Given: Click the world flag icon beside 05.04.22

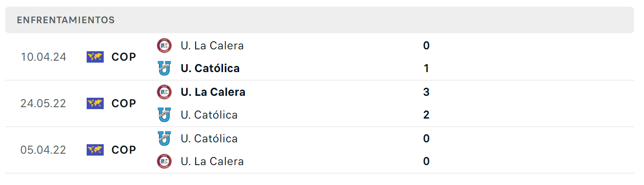Looking at the screenshot, I should click(x=95, y=150).
